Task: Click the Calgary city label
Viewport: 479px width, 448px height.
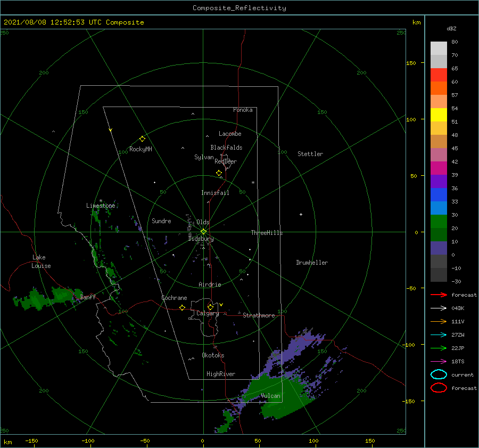Action: point(208,313)
